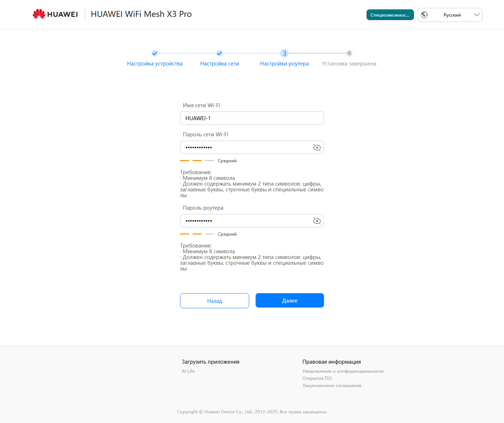Open Уведомление о конфиденциальности link

(x=343, y=371)
